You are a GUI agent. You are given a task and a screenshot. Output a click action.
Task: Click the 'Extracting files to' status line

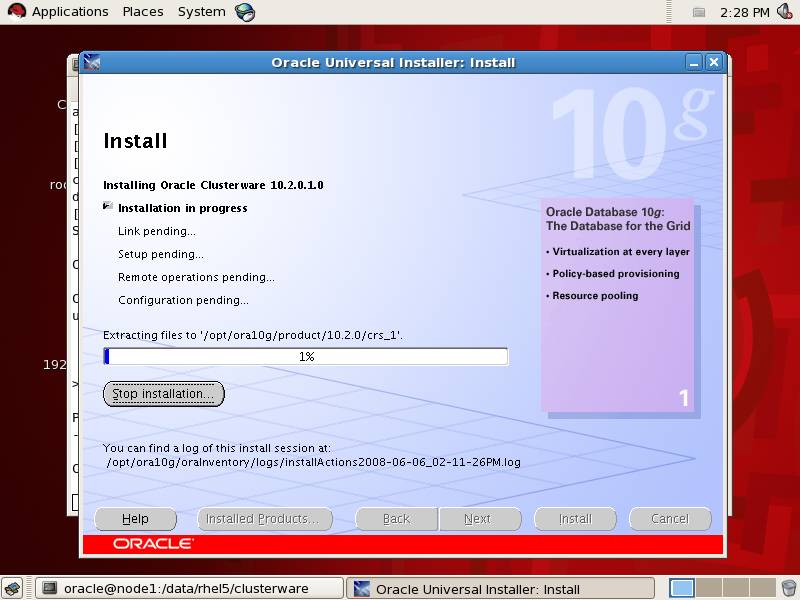coord(253,335)
